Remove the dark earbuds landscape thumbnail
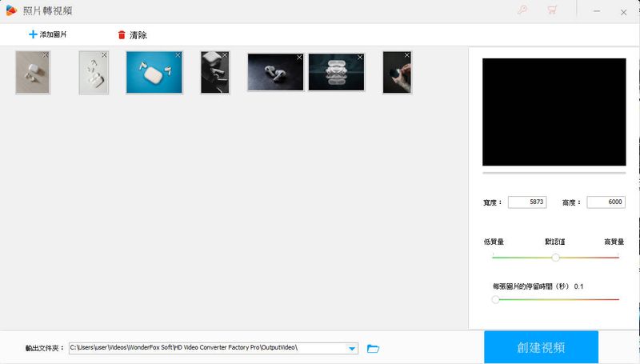 [x=299, y=58]
